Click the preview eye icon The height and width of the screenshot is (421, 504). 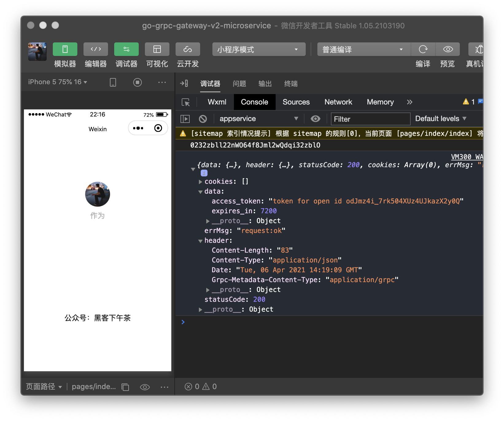click(448, 49)
